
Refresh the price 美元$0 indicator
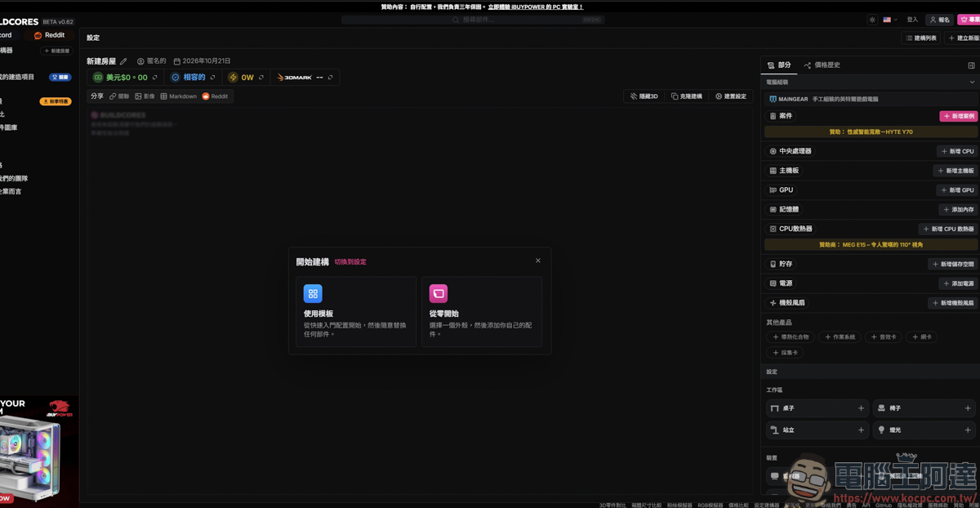coord(154,78)
